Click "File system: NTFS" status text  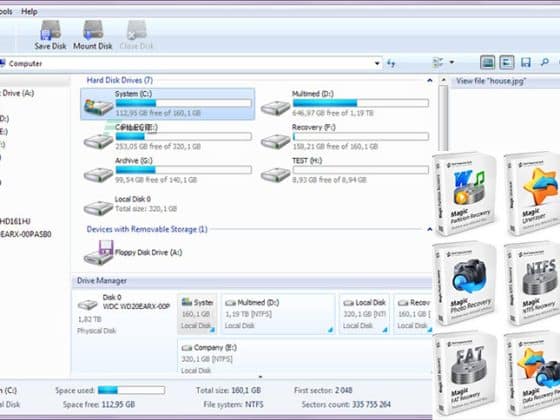(x=233, y=404)
